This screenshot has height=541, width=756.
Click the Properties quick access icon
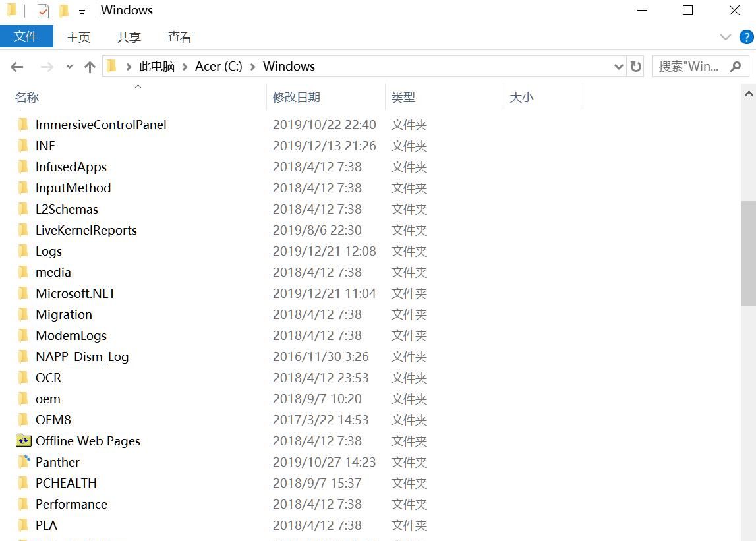coord(43,11)
